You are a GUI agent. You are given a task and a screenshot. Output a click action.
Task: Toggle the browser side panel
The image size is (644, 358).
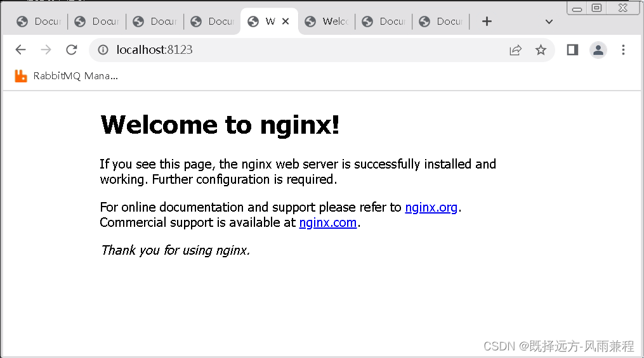pos(572,50)
